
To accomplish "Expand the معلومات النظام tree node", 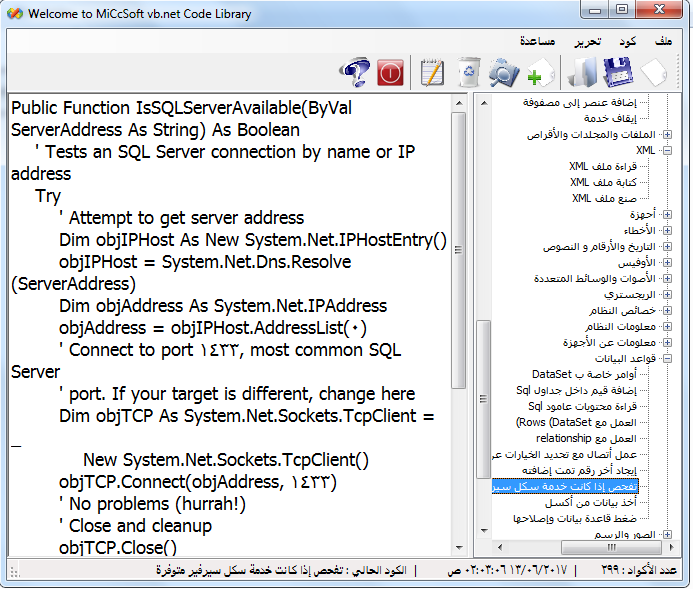I will pos(667,327).
